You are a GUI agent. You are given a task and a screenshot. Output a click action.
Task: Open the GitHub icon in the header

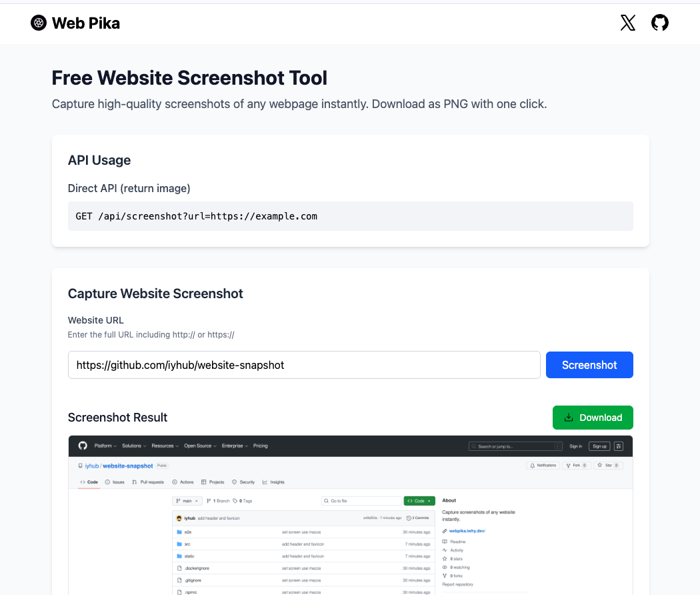tap(659, 23)
